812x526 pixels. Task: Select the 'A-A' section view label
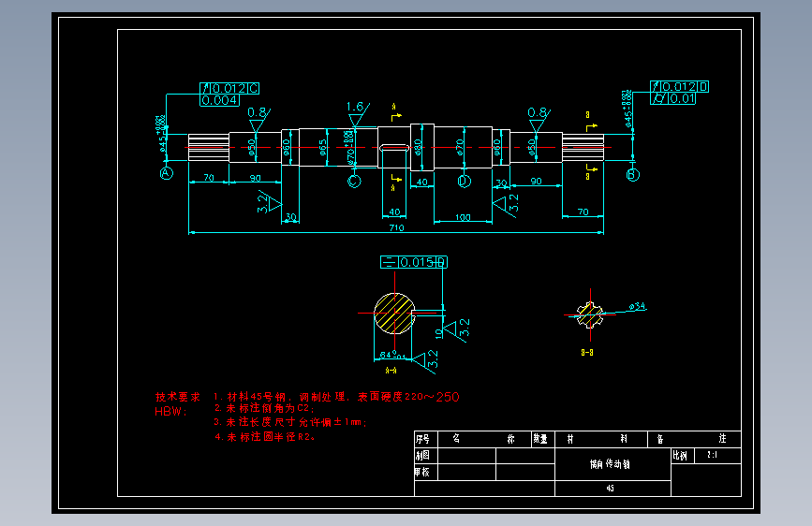pos(391,371)
